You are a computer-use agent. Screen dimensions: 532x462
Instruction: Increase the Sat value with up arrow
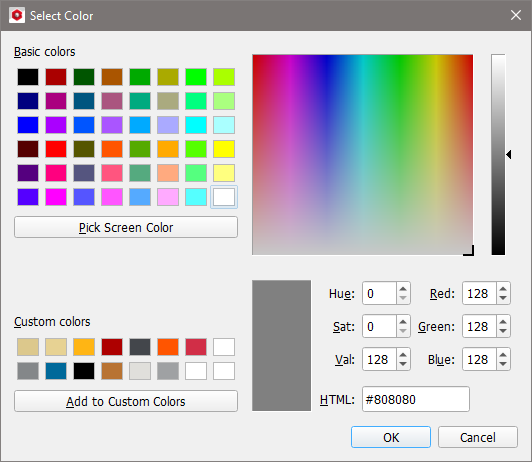coord(403,322)
